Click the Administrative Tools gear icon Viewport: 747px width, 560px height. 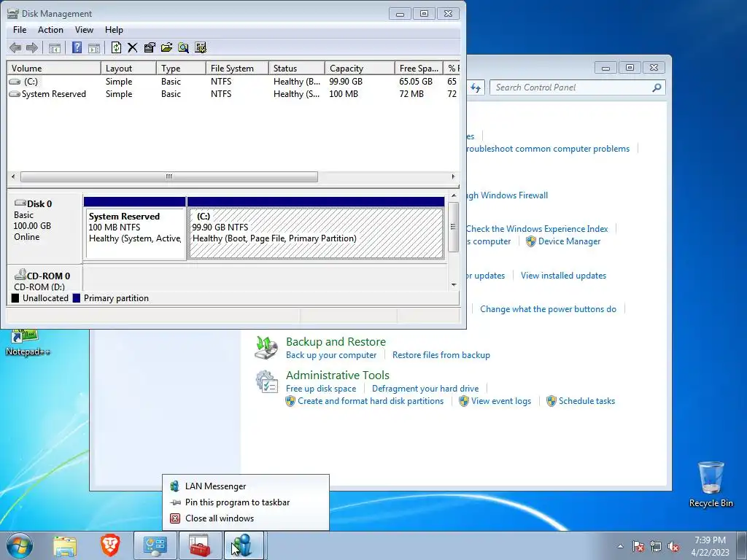click(x=266, y=382)
